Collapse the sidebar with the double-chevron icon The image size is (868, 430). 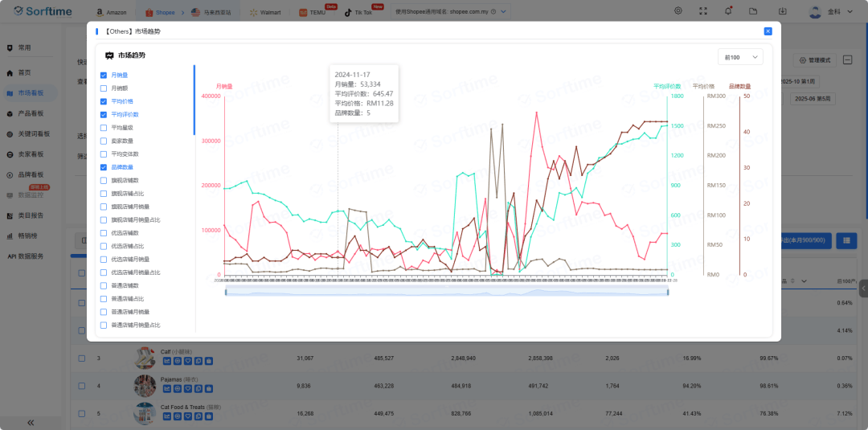click(x=31, y=422)
